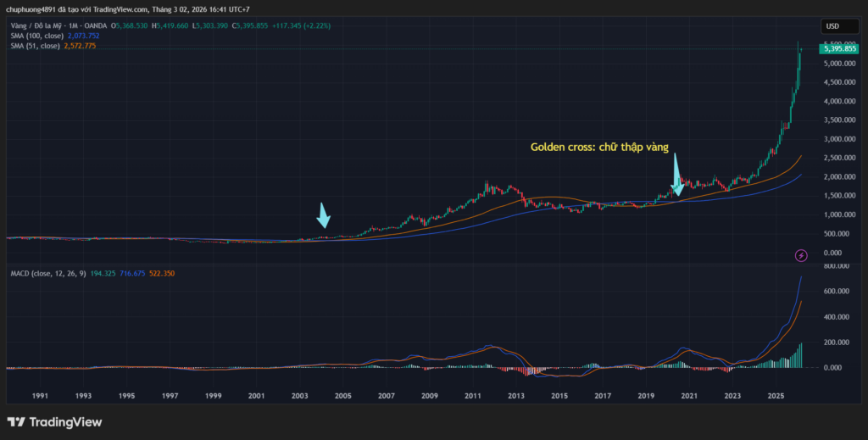Image resolution: width=868 pixels, height=440 pixels.
Task: Click the 2019 label on time axis
Action: (x=646, y=396)
